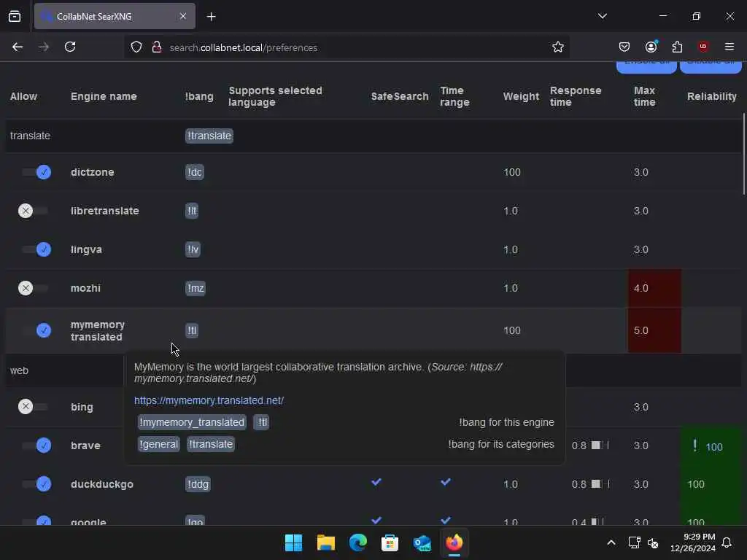Viewport: 747px width, 560px height.
Task: Click the duckduckgo response time bar
Action: point(600,484)
